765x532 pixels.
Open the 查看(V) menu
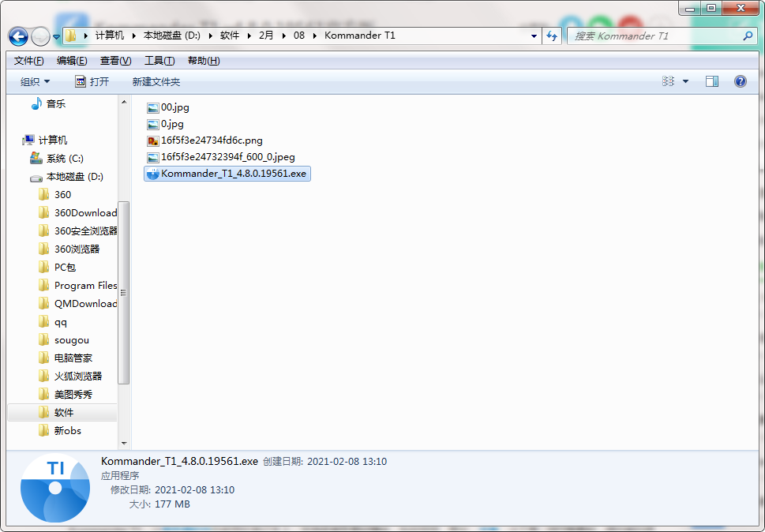[115, 61]
